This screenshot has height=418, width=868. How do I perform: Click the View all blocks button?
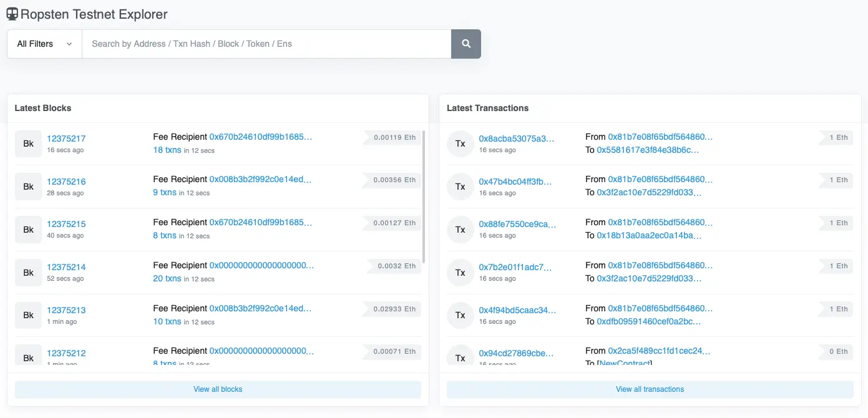point(218,389)
